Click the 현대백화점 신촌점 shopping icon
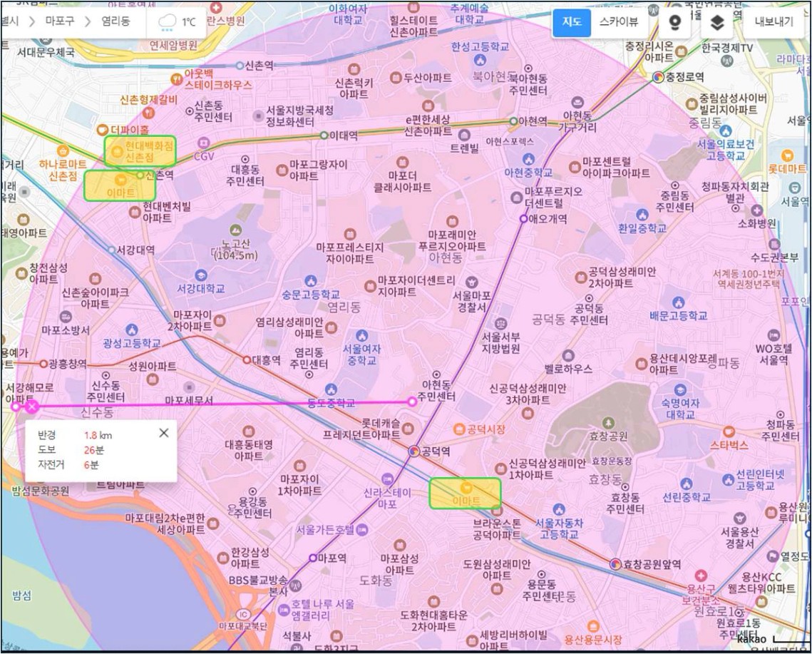The width and height of the screenshot is (812, 654). click(117, 151)
